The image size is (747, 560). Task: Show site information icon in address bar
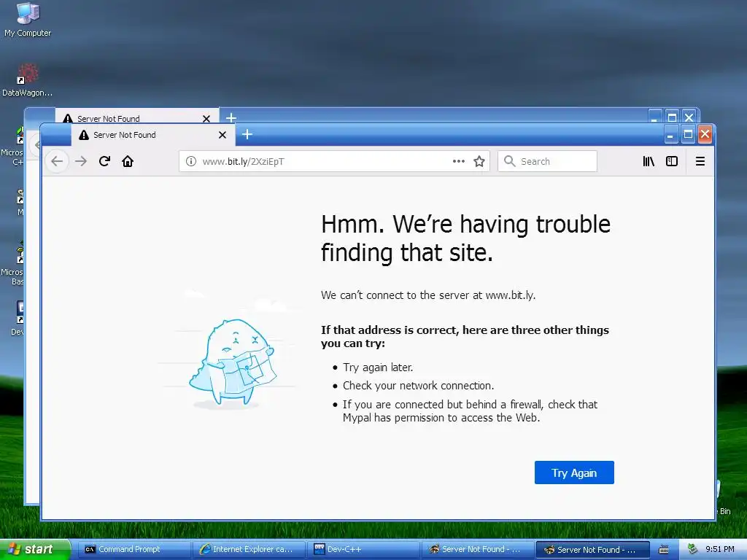[x=191, y=161]
